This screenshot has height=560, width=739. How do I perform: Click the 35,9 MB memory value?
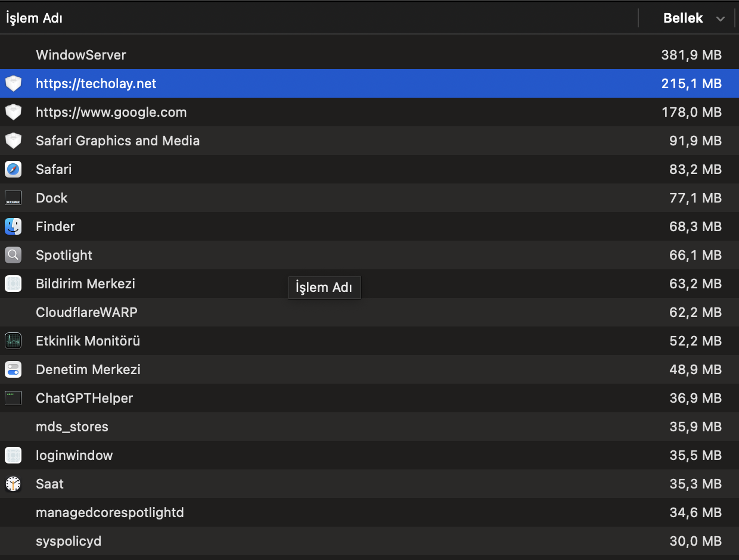pos(695,427)
